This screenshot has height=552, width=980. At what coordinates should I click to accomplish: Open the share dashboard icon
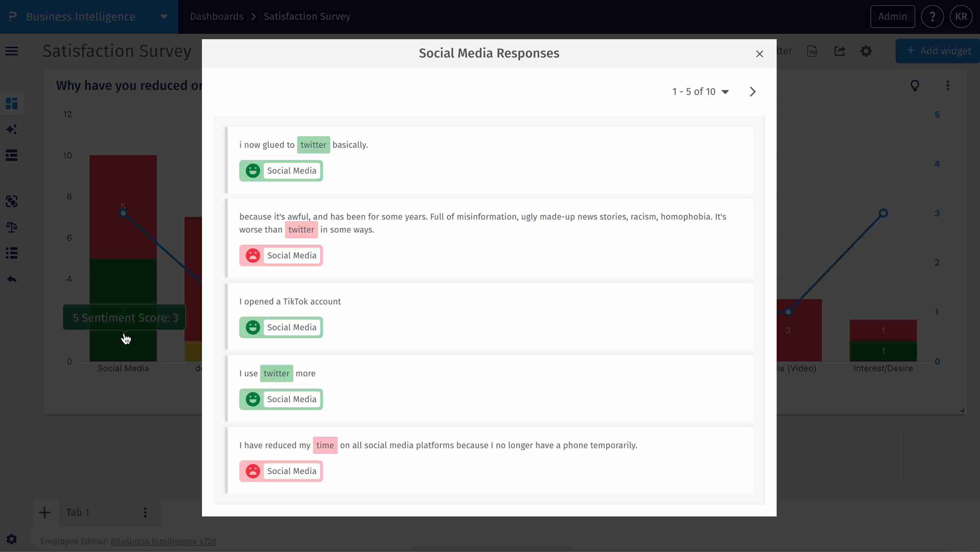[x=840, y=51]
